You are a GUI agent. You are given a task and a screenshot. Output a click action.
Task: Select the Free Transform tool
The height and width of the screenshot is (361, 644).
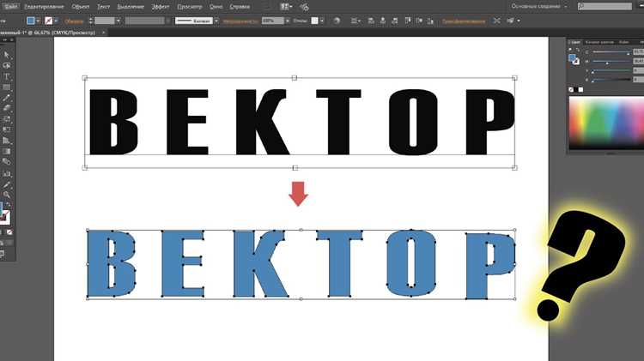click(7, 129)
